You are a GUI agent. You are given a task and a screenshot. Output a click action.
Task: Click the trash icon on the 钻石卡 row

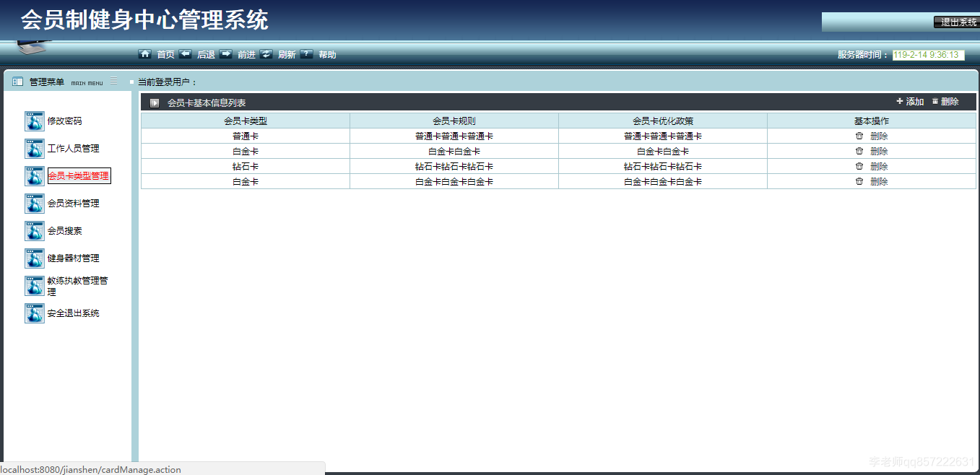pos(859,166)
